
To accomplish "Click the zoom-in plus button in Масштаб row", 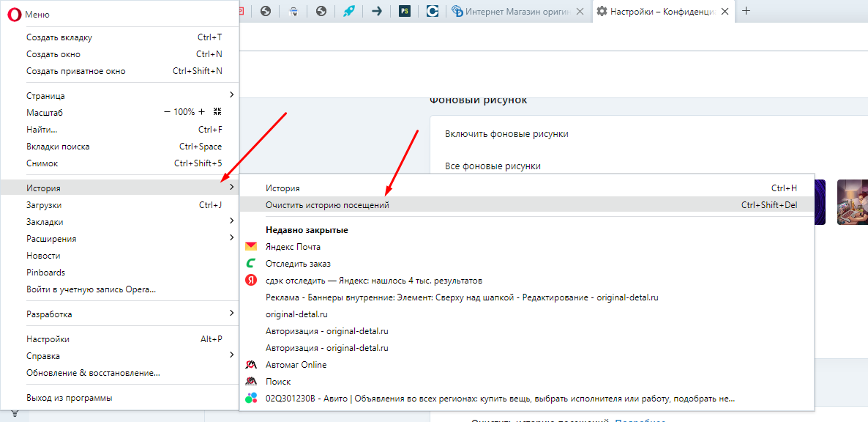I will [202, 112].
